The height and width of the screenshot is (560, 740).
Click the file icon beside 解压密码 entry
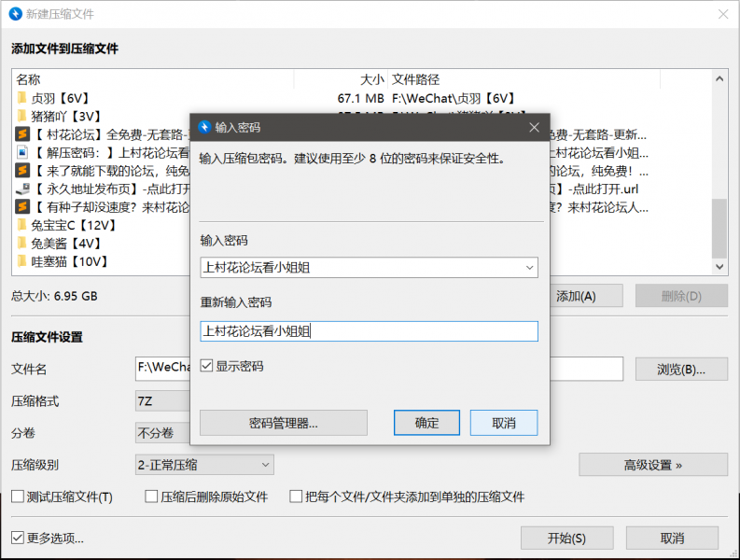[x=22, y=152]
